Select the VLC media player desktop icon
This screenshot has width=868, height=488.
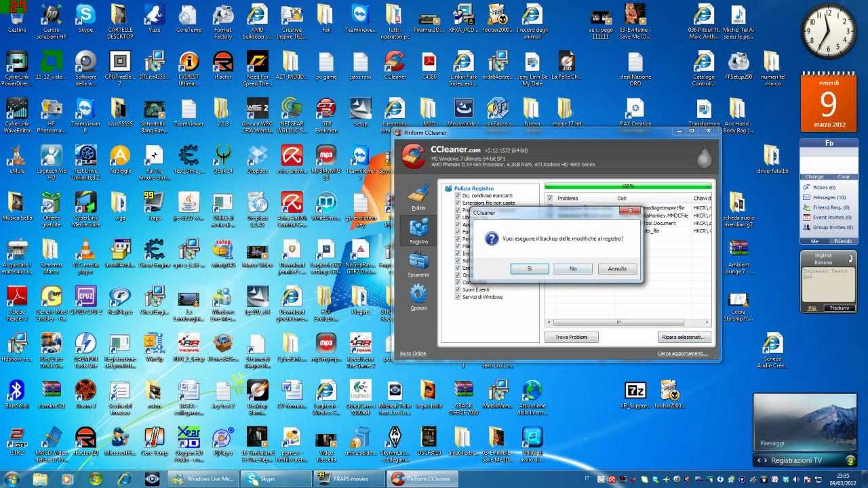click(85, 258)
